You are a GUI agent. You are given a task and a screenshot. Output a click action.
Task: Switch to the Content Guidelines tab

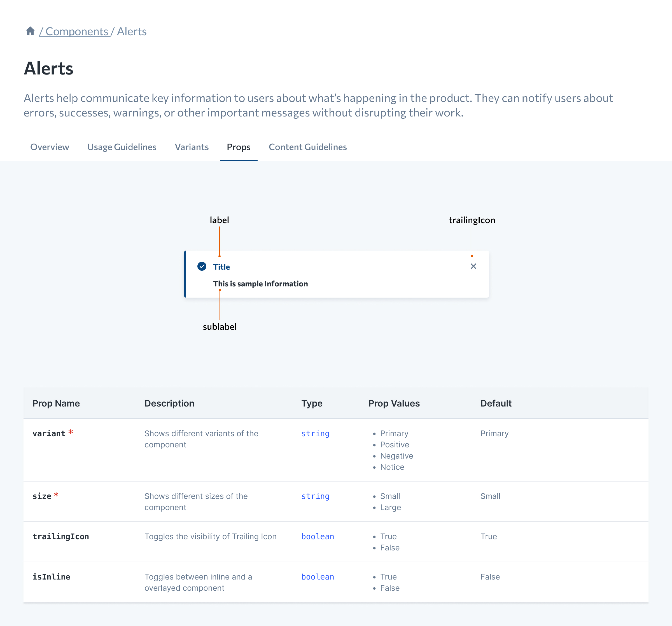pos(308,147)
